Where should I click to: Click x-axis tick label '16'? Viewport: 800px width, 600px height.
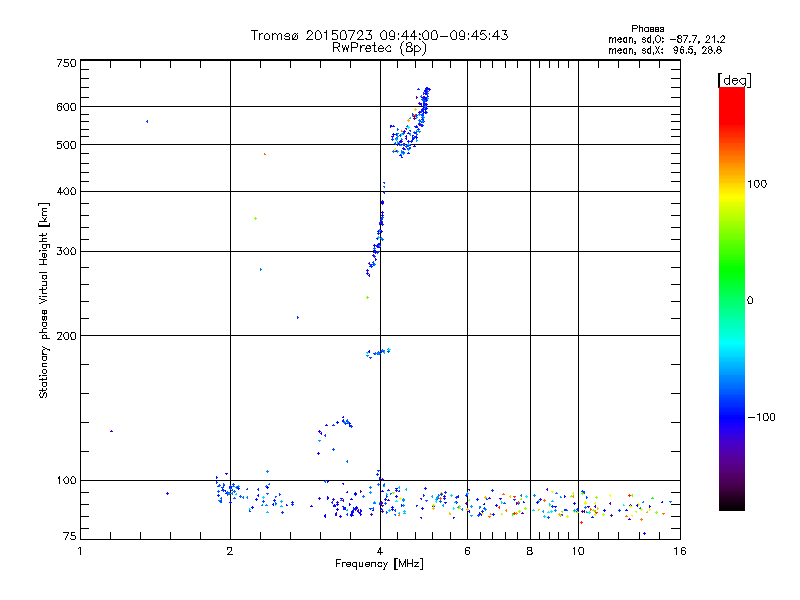click(x=680, y=551)
